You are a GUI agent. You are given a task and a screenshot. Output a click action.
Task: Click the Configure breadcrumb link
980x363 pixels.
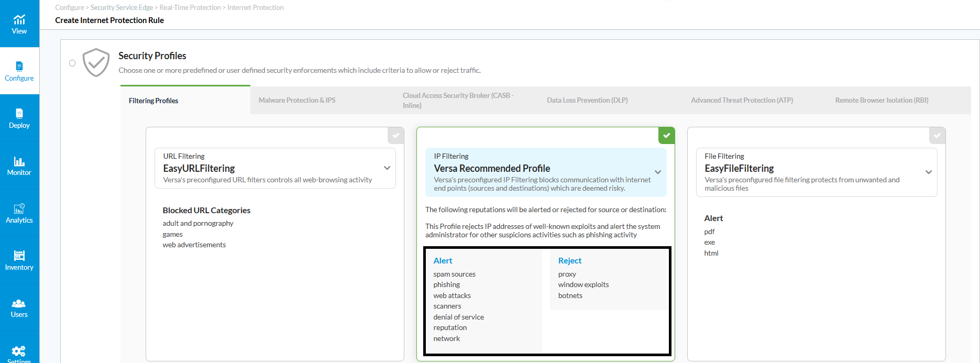point(70,7)
